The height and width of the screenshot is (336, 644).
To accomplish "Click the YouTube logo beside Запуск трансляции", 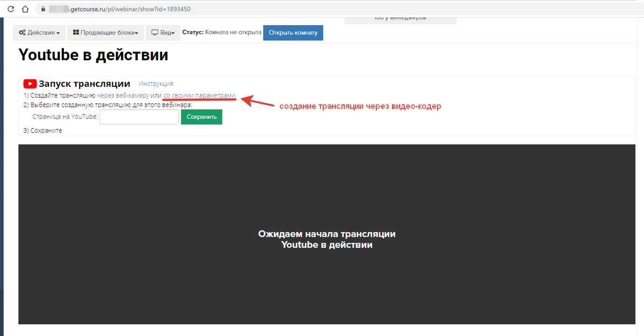I will click(x=30, y=84).
